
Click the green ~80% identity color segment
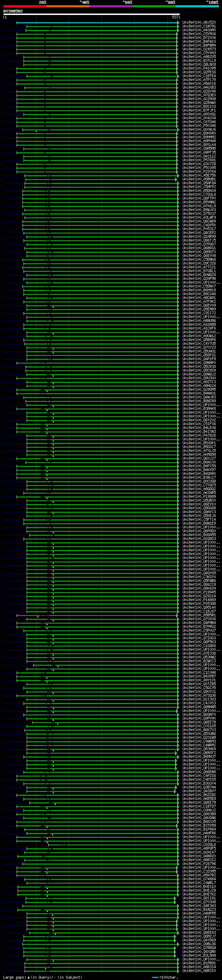tap(154, 6)
